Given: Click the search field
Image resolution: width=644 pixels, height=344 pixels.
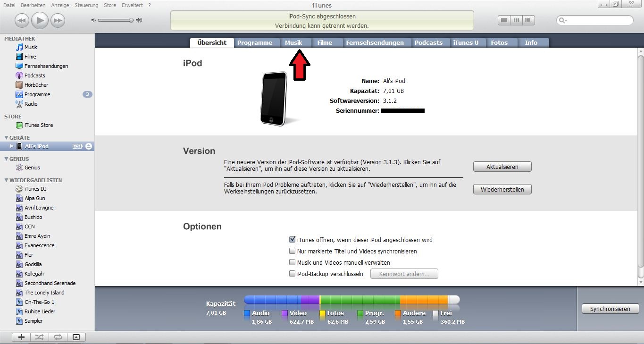Looking at the screenshot, I should pos(595,20).
